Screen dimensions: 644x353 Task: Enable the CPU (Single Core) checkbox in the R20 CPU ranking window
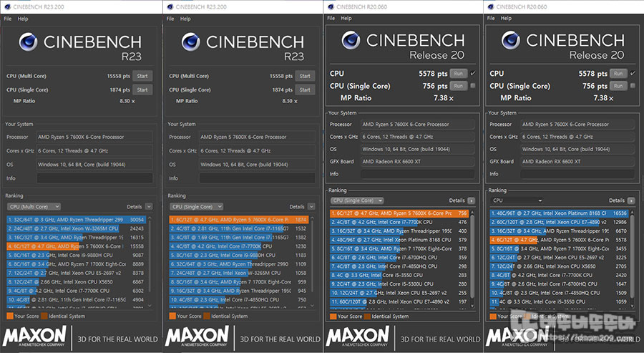click(x=633, y=85)
